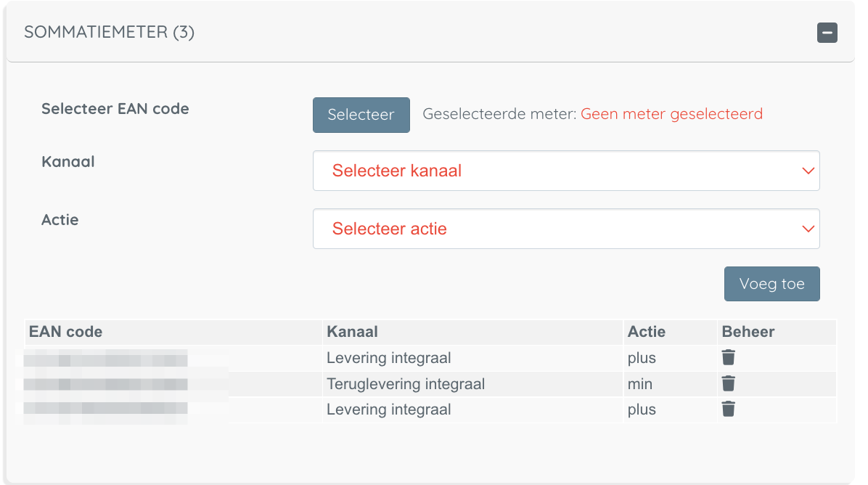Delete the first Levering integraal row

[729, 357]
